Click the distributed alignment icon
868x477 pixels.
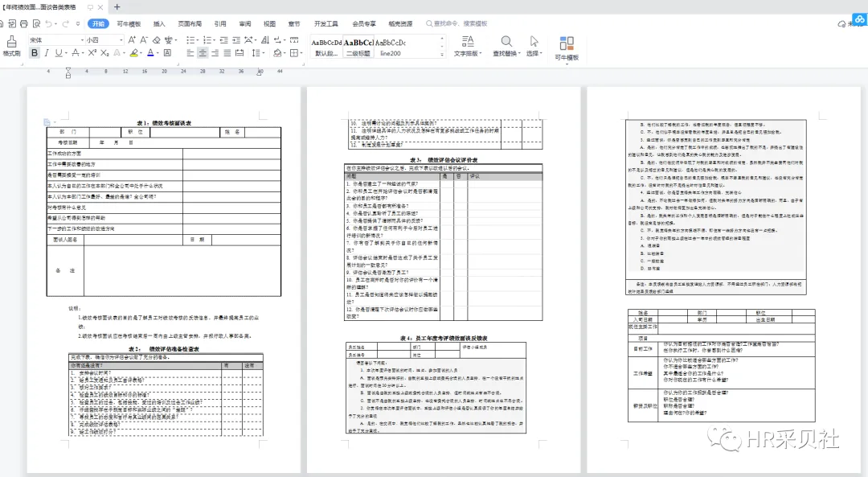(240, 52)
